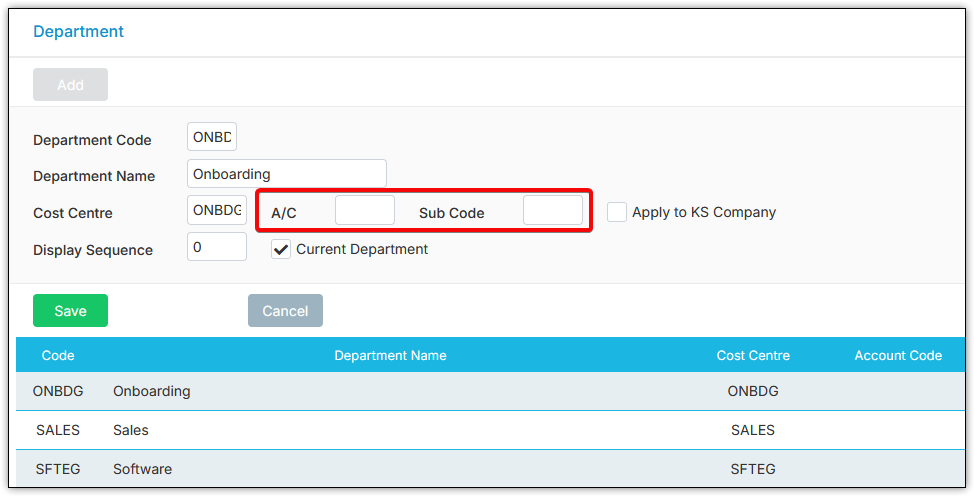Sort by Department Name column header

point(390,355)
